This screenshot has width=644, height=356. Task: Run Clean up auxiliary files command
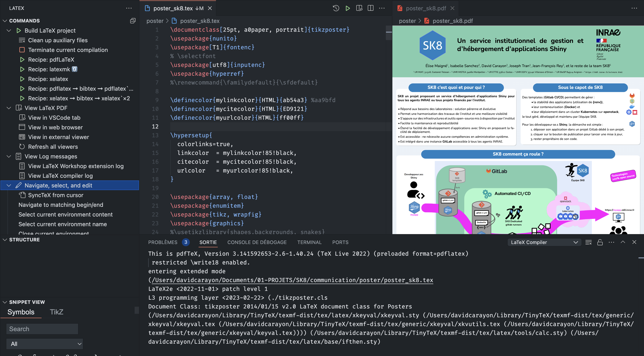[x=58, y=40]
